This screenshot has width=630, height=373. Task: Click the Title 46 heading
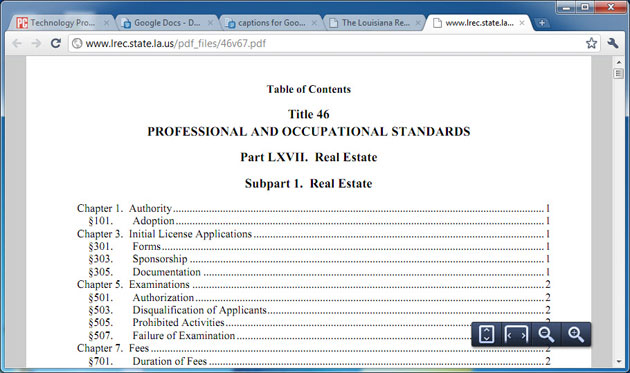tap(309, 114)
